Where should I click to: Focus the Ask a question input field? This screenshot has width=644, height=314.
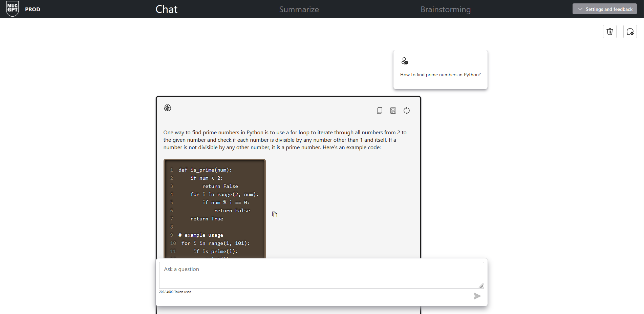pos(321,275)
